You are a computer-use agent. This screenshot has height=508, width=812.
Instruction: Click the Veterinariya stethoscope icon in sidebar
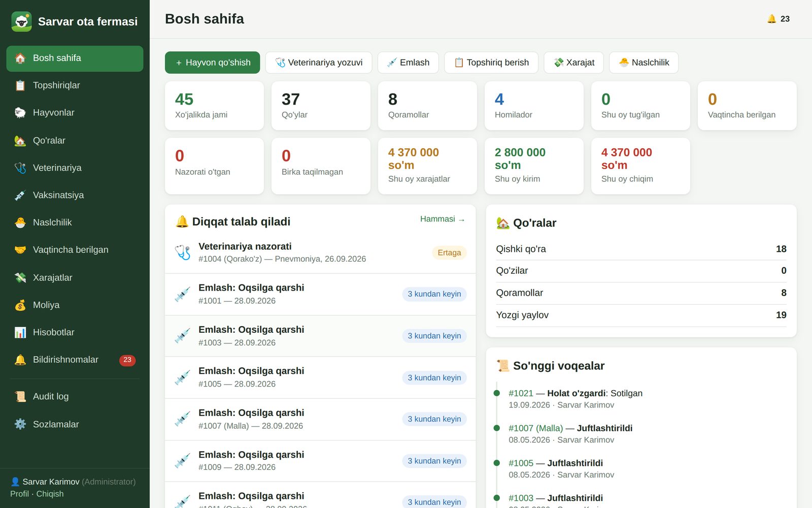pos(20,168)
